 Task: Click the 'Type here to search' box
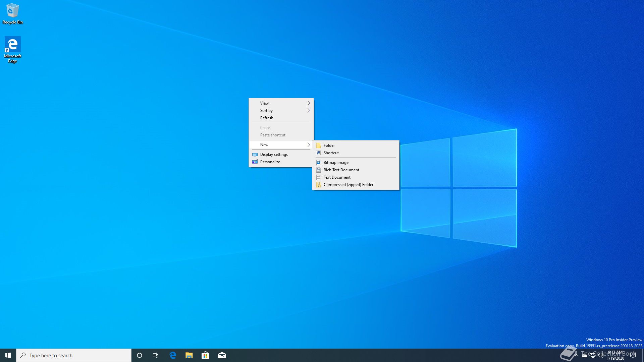pyautogui.click(x=74, y=355)
